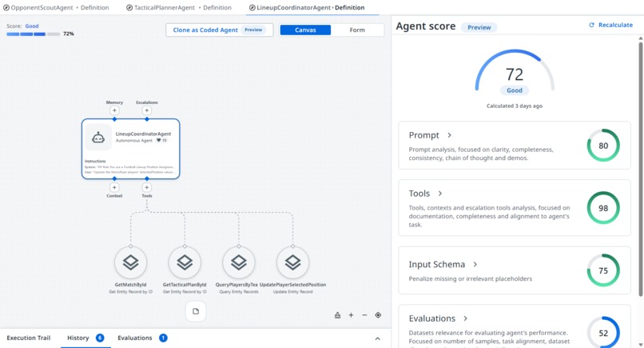Switch to Form view
The image size is (644, 348).
coord(357,30)
